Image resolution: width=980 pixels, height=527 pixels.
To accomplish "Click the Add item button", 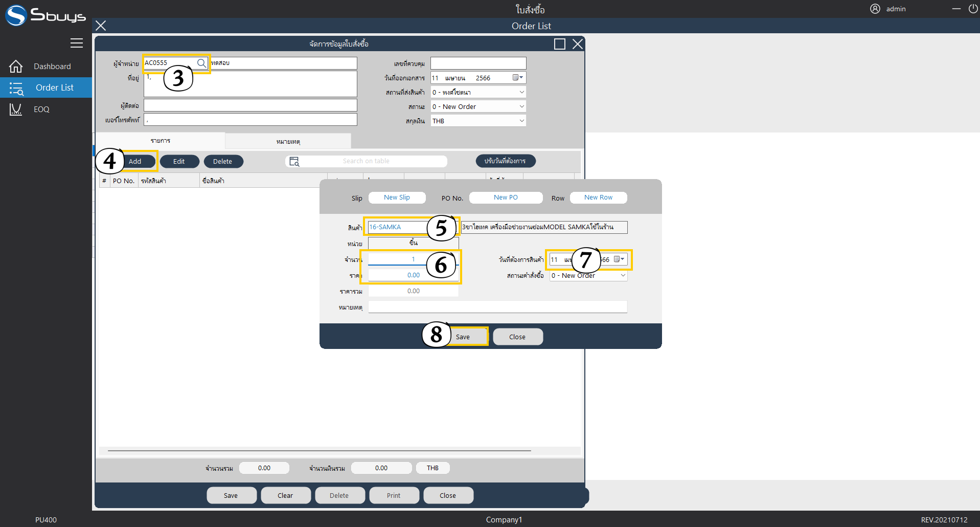I will [135, 161].
